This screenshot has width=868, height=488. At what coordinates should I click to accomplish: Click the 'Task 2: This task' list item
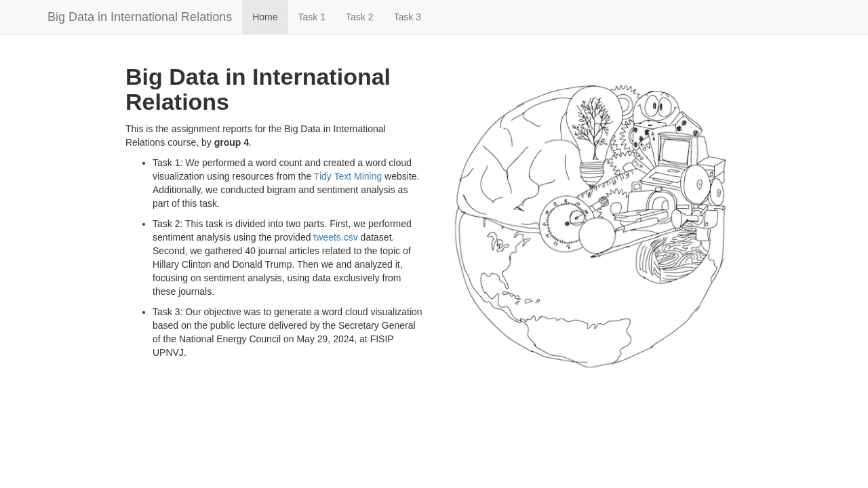pos(288,258)
